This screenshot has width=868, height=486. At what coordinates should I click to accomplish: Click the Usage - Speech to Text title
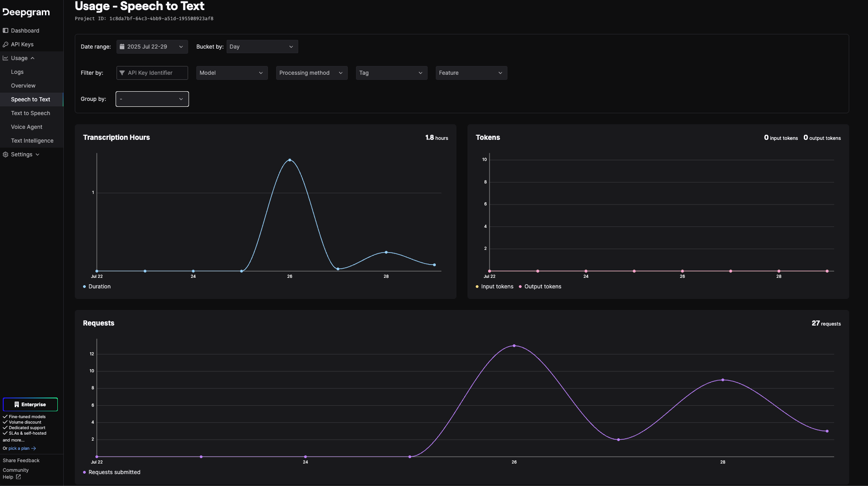click(x=139, y=6)
